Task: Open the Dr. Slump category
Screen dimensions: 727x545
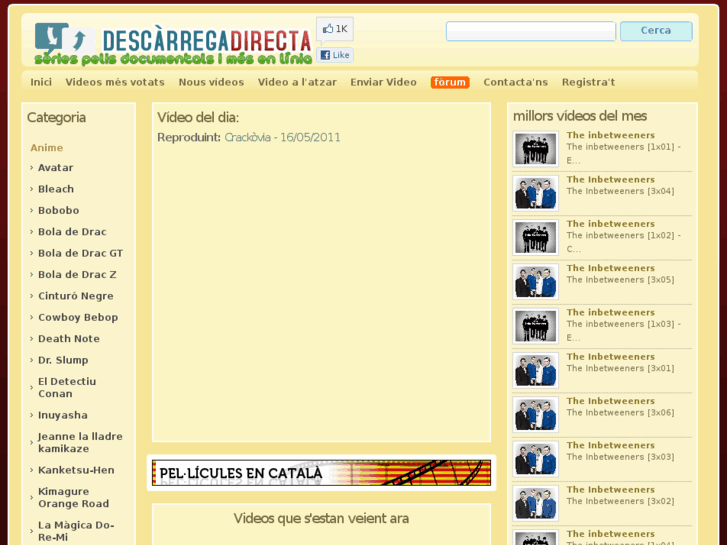Action: 63,359
